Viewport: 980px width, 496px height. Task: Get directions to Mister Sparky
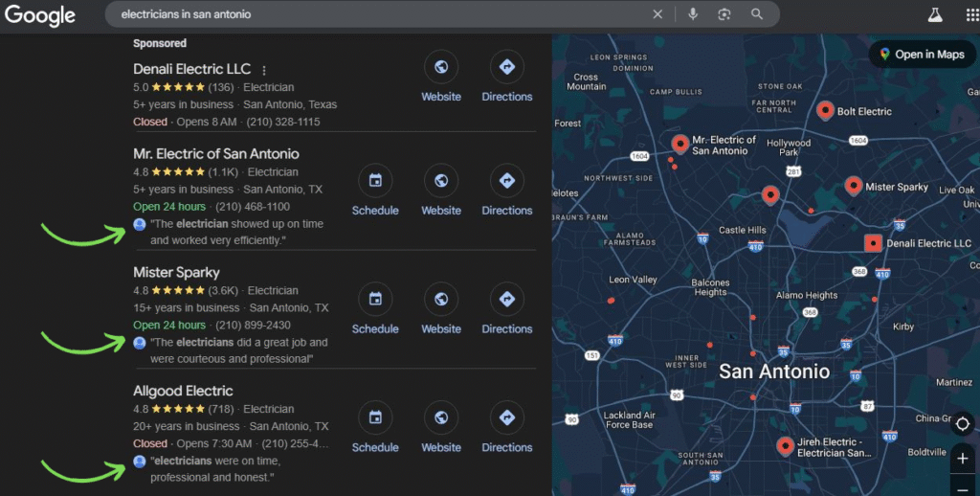coord(507,299)
